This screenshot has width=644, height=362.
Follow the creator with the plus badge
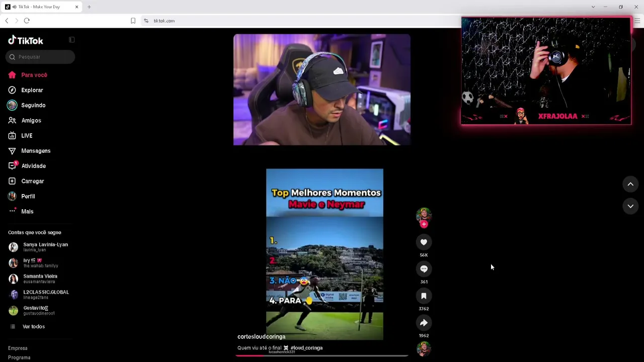tap(424, 224)
